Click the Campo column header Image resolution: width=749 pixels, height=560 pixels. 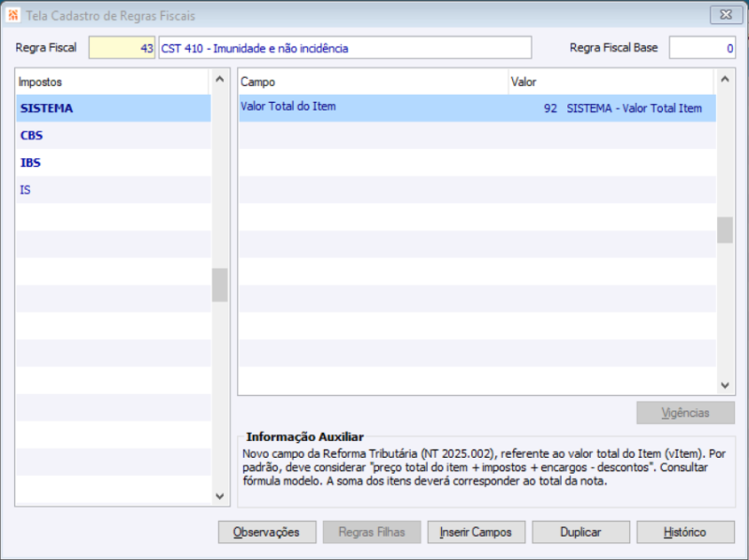click(281, 81)
